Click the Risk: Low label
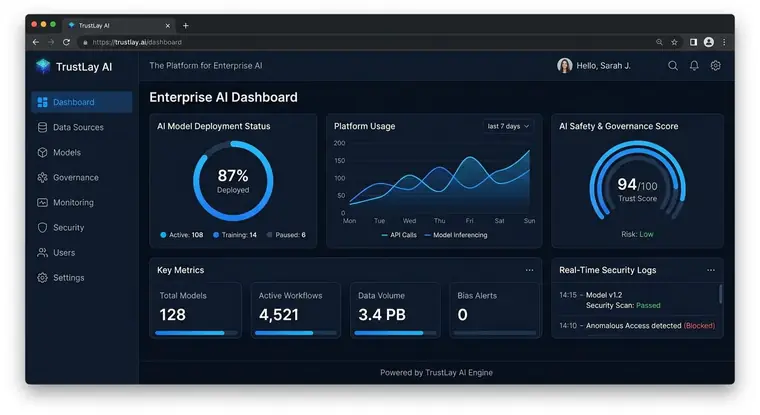The image size is (760, 415). click(637, 234)
